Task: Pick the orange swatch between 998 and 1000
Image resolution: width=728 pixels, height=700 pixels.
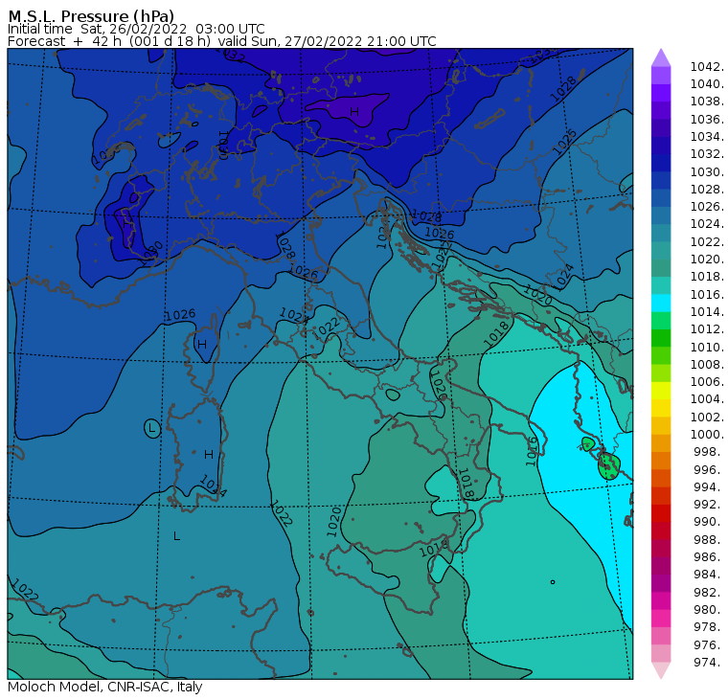Action: pyautogui.click(x=661, y=442)
